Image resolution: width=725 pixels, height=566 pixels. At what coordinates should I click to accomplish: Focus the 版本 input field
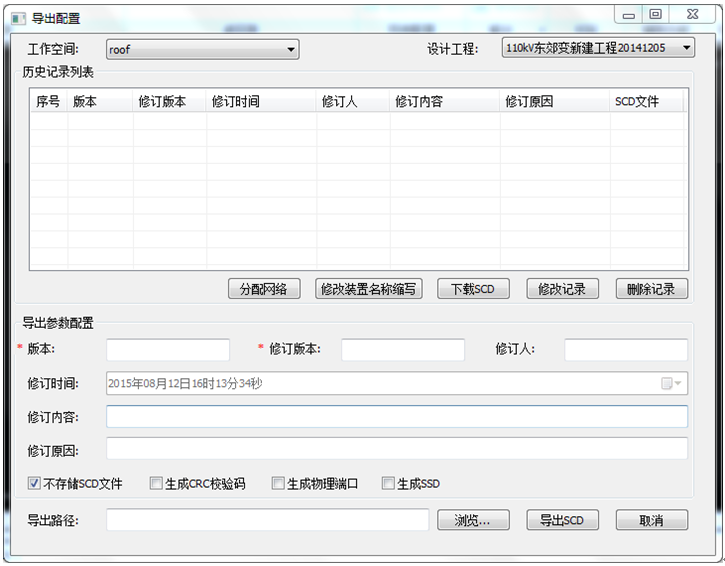click(x=168, y=349)
